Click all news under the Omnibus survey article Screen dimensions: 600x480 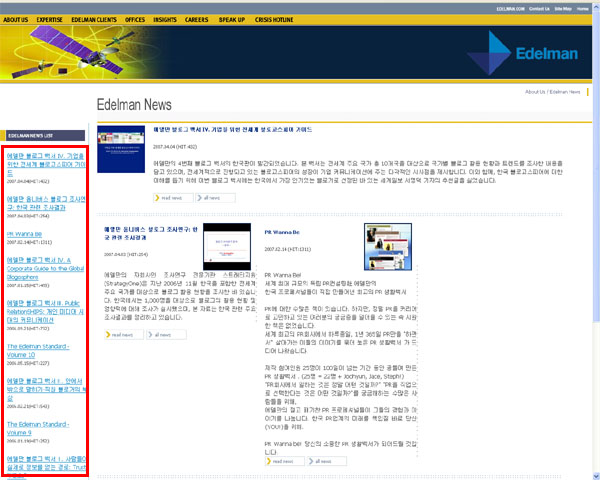coord(166,335)
